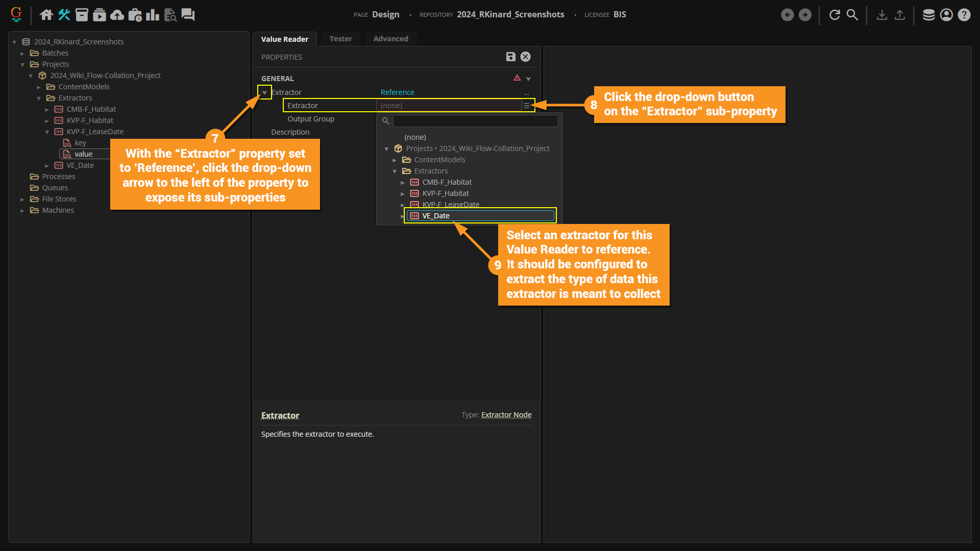The height and width of the screenshot is (551, 980).
Task: Expand the VE_Date node in left tree
Action: pos(47,165)
